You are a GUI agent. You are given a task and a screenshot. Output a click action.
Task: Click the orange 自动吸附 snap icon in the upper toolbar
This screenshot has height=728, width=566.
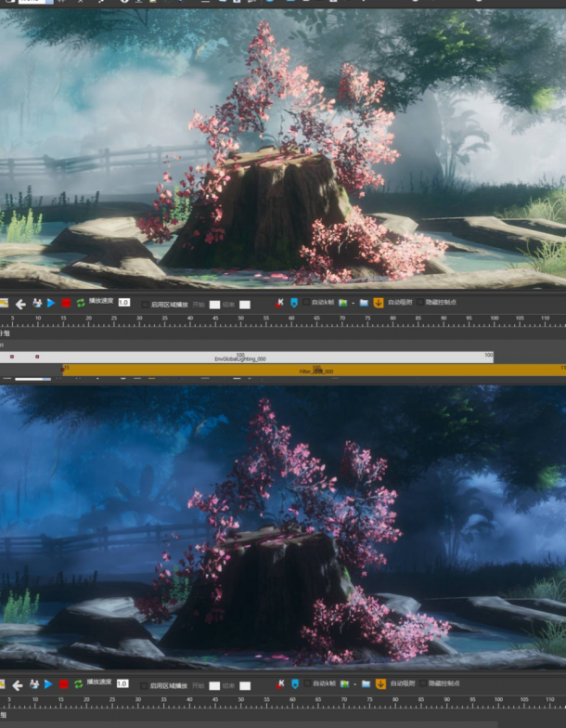point(379,303)
